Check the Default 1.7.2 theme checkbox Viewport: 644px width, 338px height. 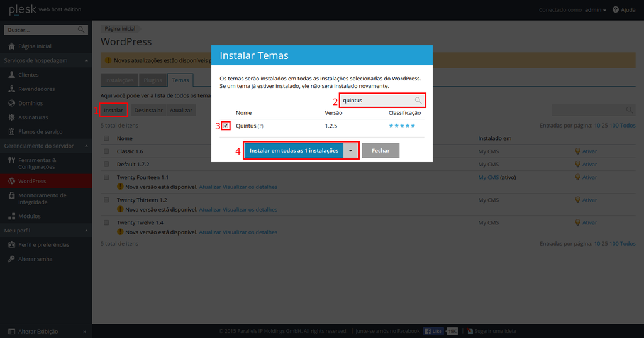106,165
